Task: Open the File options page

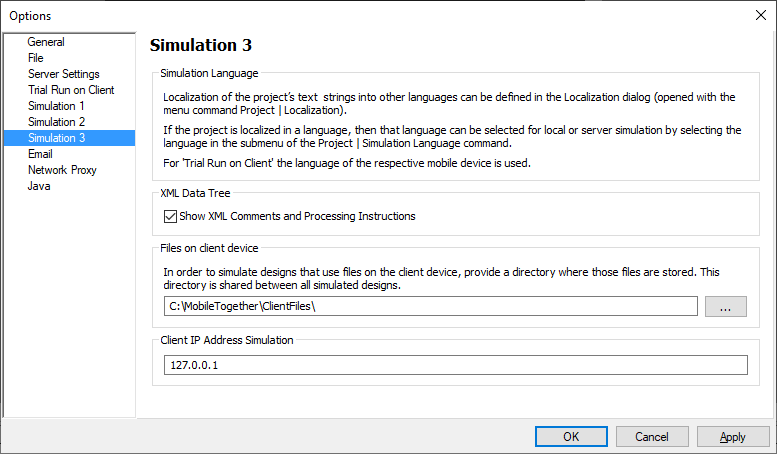Action: point(36,58)
